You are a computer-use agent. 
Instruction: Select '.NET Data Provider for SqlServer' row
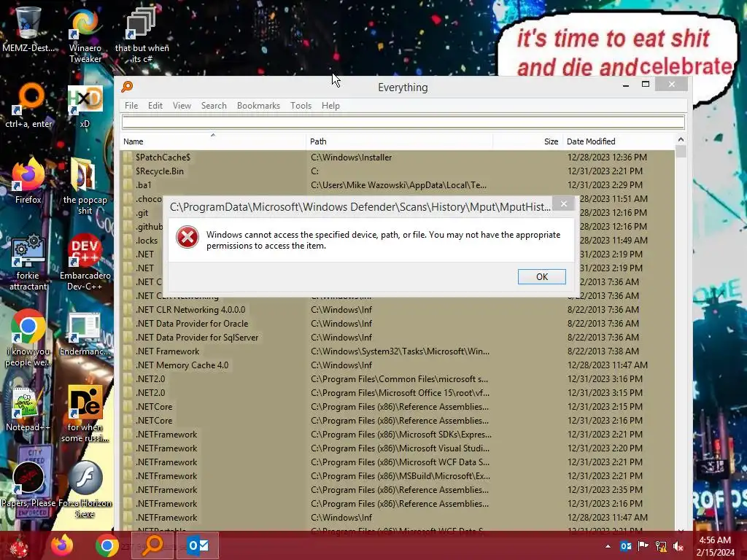click(x=398, y=337)
